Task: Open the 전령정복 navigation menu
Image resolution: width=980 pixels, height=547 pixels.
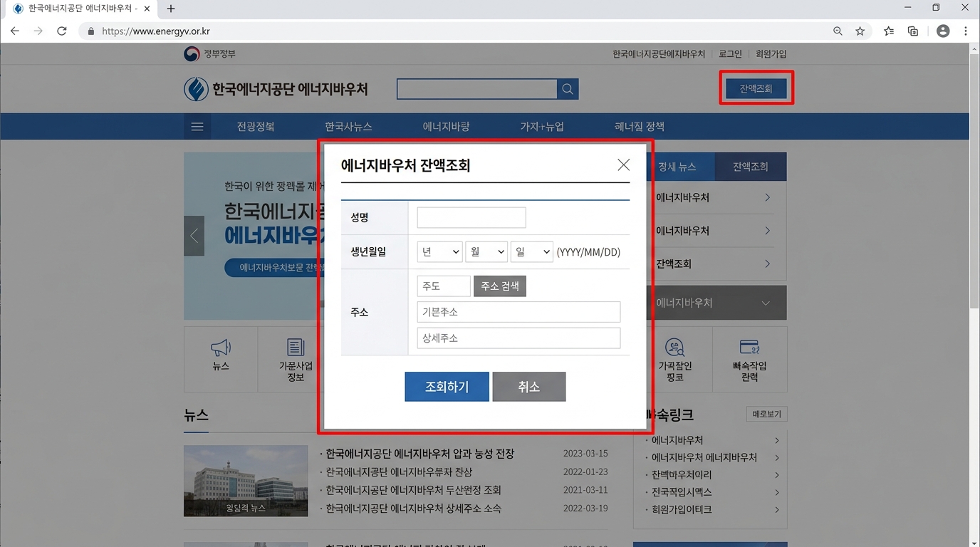Action: (x=256, y=127)
